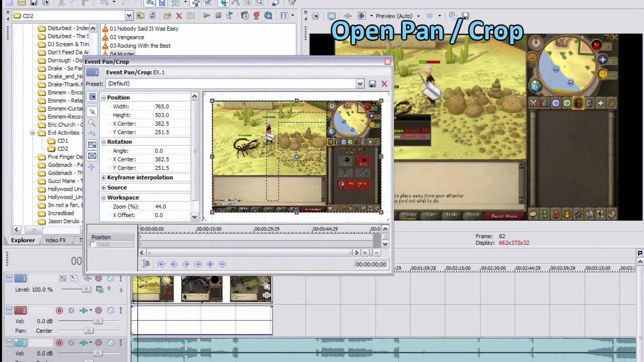Image resolution: width=644 pixels, height=362 pixels.
Task: Mute video track 1
Action: point(110,279)
